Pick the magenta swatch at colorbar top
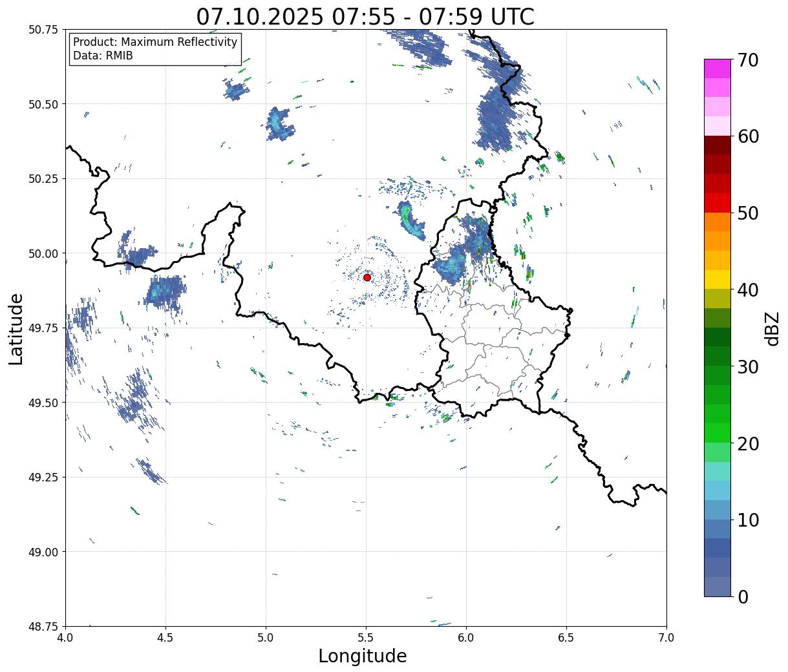This screenshot has width=788, height=672. 718,68
